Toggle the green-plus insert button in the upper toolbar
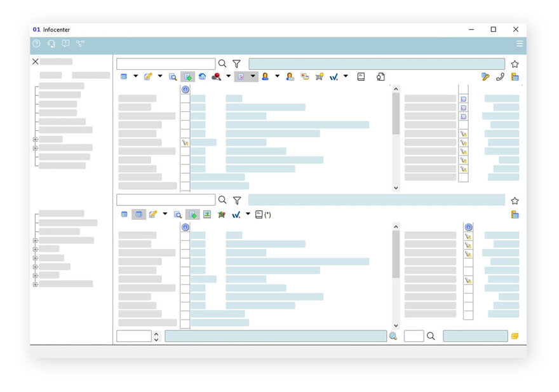This screenshot has width=559, height=392. (187, 76)
